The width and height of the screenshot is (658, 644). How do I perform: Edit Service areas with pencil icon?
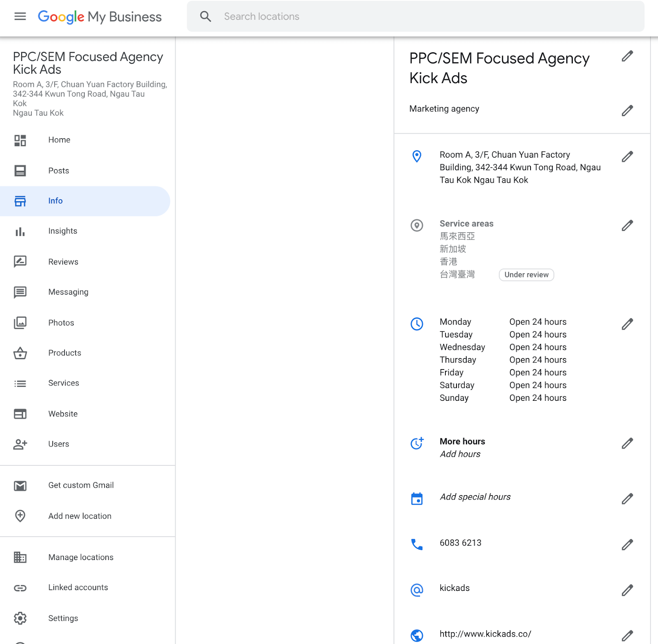point(627,225)
